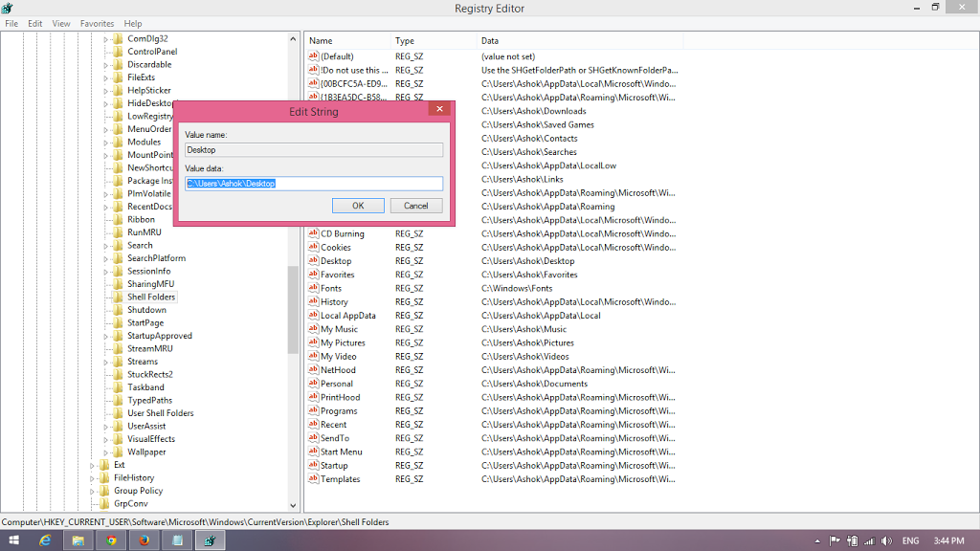
Task: Open Internet Explorer from the taskbar
Action: coord(45,540)
